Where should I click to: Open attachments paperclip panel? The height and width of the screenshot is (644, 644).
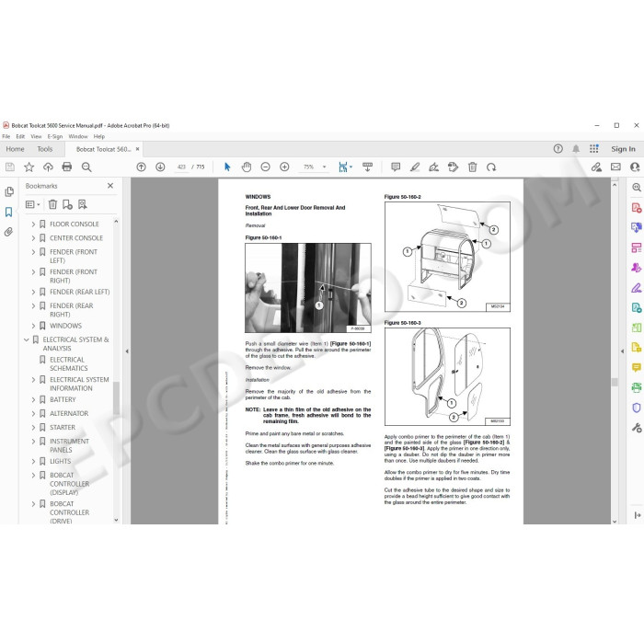(8, 232)
